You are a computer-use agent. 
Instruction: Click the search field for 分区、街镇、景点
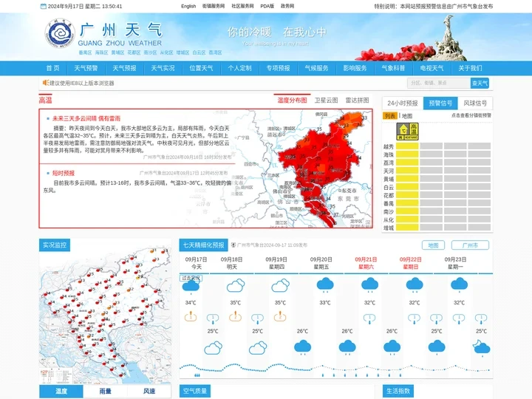click(439, 83)
